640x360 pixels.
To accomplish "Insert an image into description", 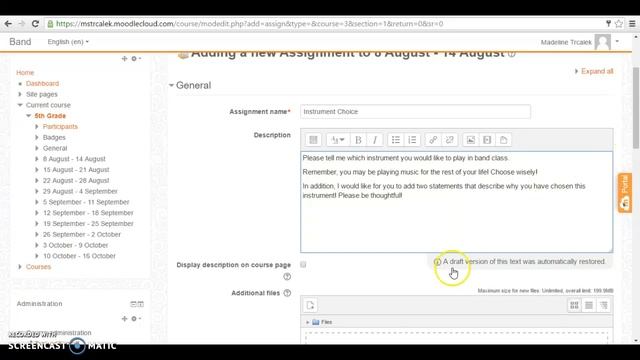I will point(471,140).
